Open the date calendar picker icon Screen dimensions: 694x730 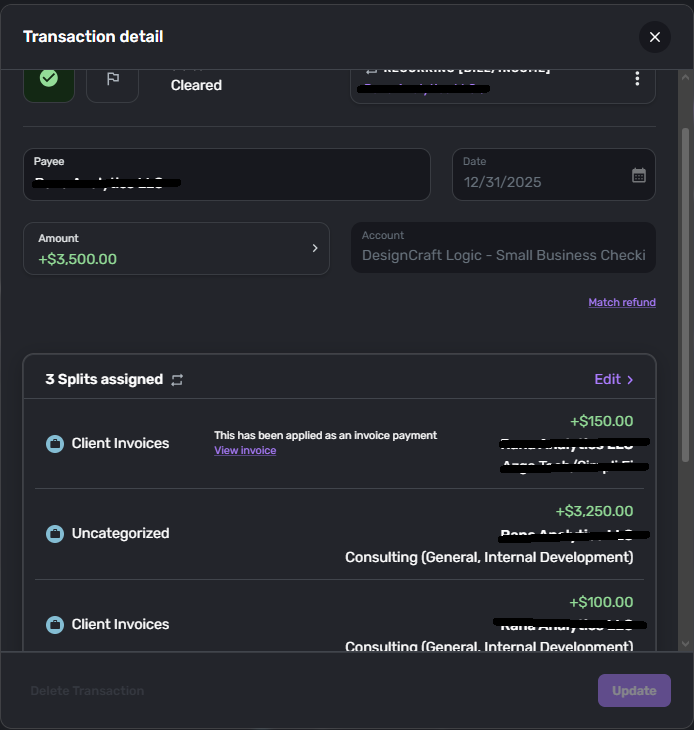[x=639, y=175]
